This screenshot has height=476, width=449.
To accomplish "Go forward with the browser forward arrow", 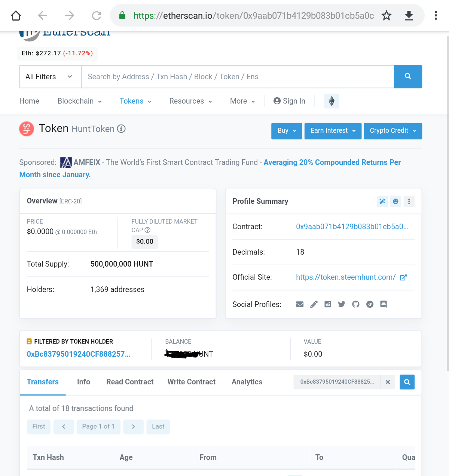I will pyautogui.click(x=70, y=15).
